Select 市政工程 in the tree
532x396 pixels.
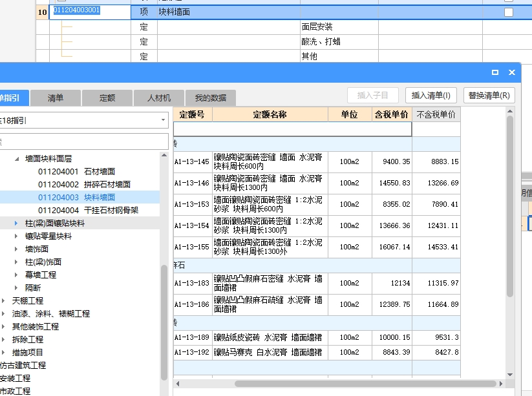(15, 391)
